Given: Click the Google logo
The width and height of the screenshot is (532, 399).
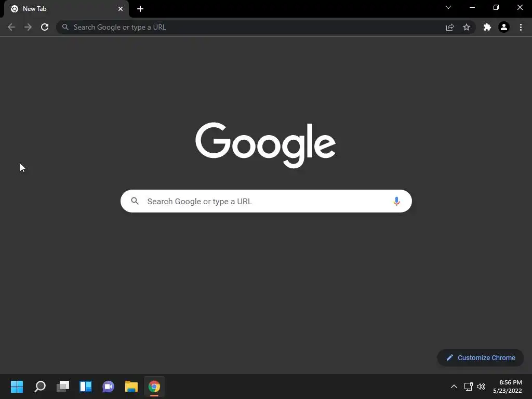Looking at the screenshot, I should (x=265, y=145).
